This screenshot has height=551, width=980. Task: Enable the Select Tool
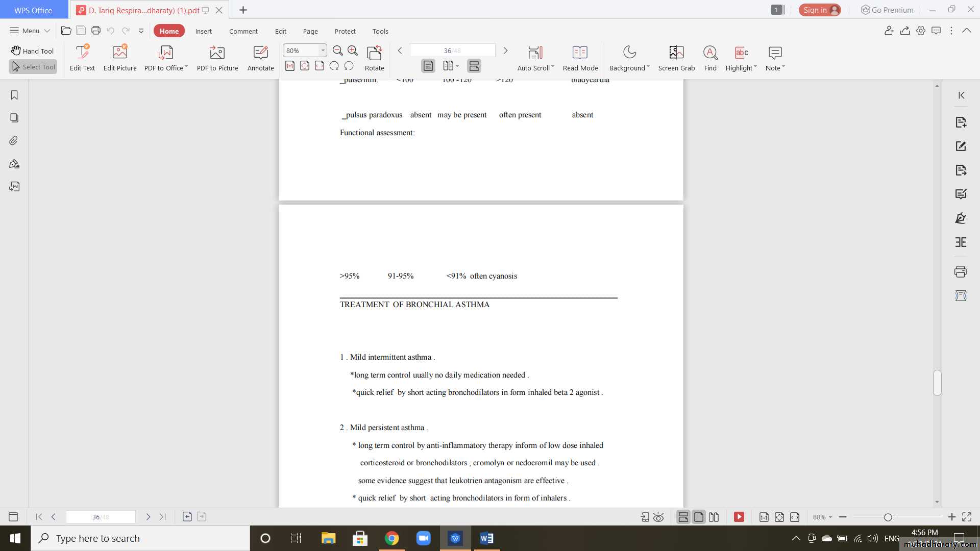[33, 67]
